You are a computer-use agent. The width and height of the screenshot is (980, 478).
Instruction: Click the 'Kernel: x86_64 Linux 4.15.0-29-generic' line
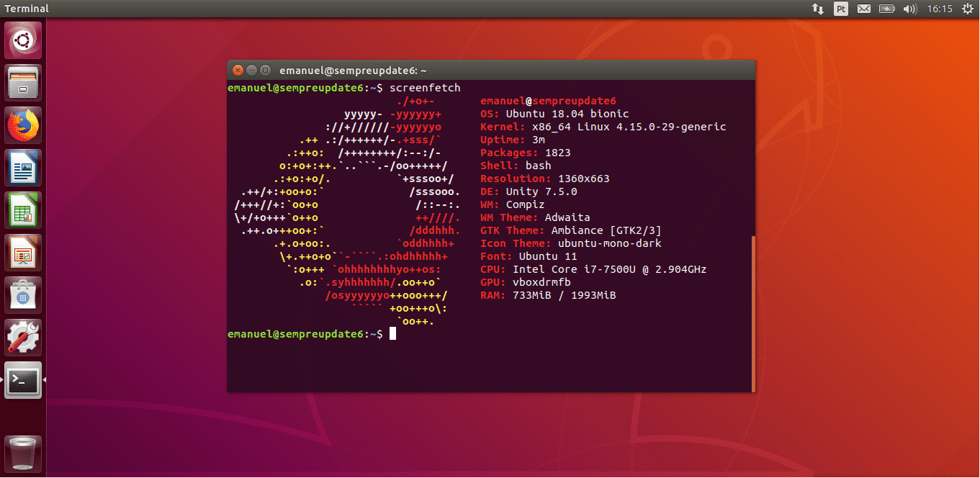[603, 127]
